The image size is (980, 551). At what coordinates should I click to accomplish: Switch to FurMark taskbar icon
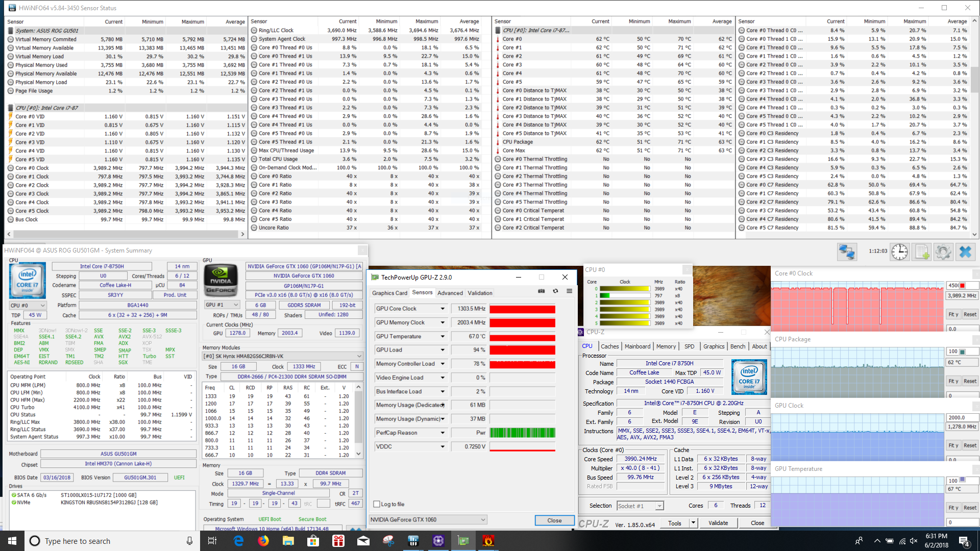[x=488, y=541]
